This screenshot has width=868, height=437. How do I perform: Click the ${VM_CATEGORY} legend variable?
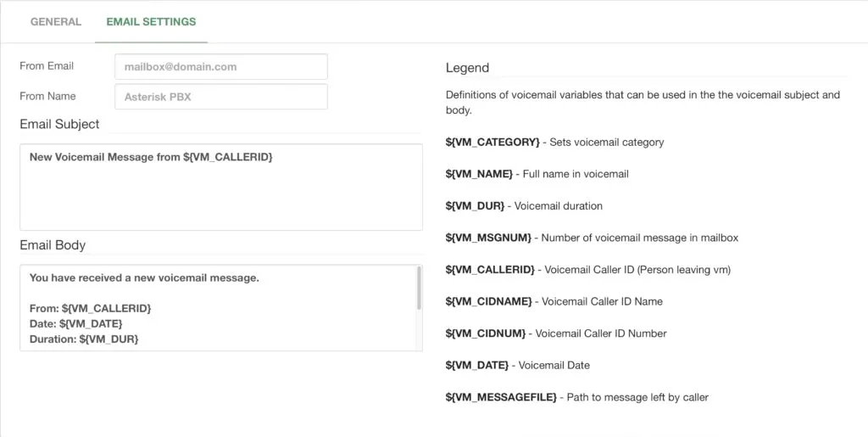[x=492, y=143]
